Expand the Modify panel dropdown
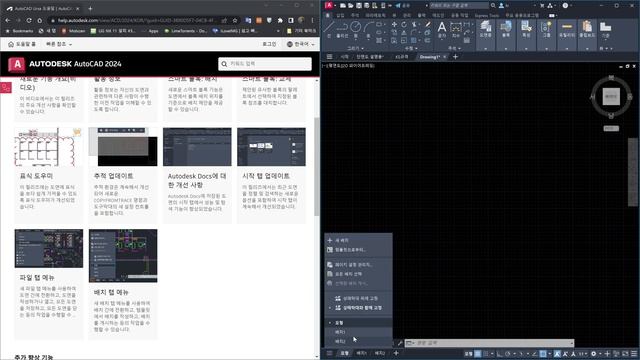 click(411, 48)
